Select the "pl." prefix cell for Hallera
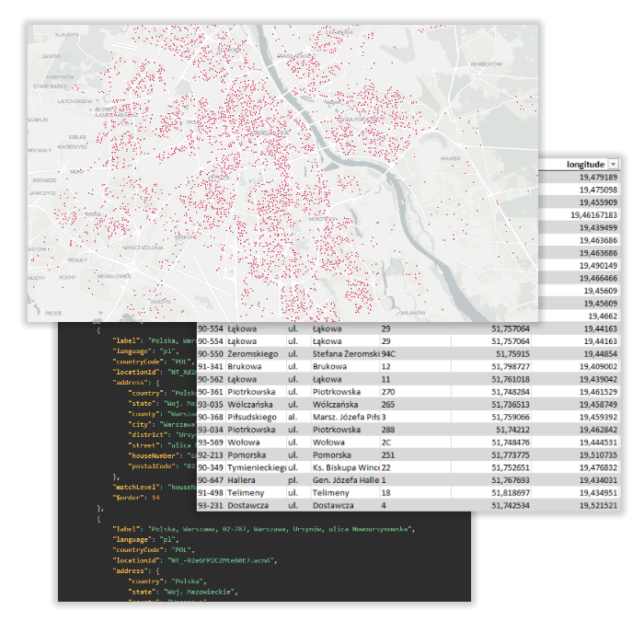 tap(293, 479)
